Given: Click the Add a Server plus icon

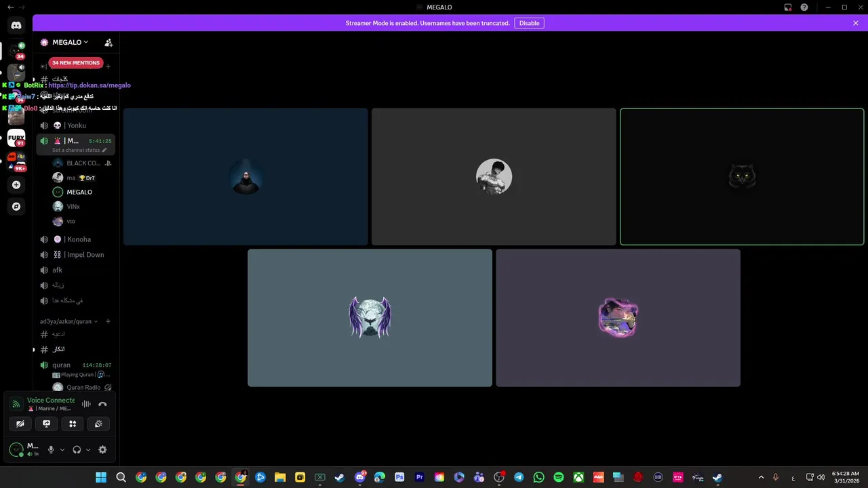Looking at the screenshot, I should [x=16, y=184].
